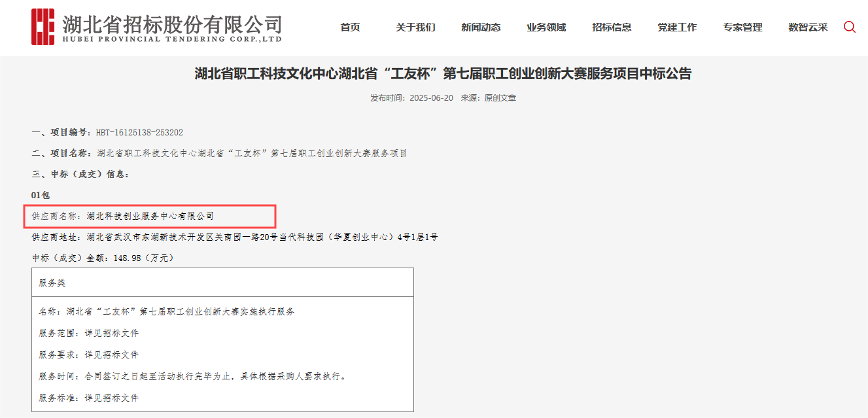This screenshot has width=868, height=418.
Task: Open the 关于我们 navigation item
Action: (415, 27)
